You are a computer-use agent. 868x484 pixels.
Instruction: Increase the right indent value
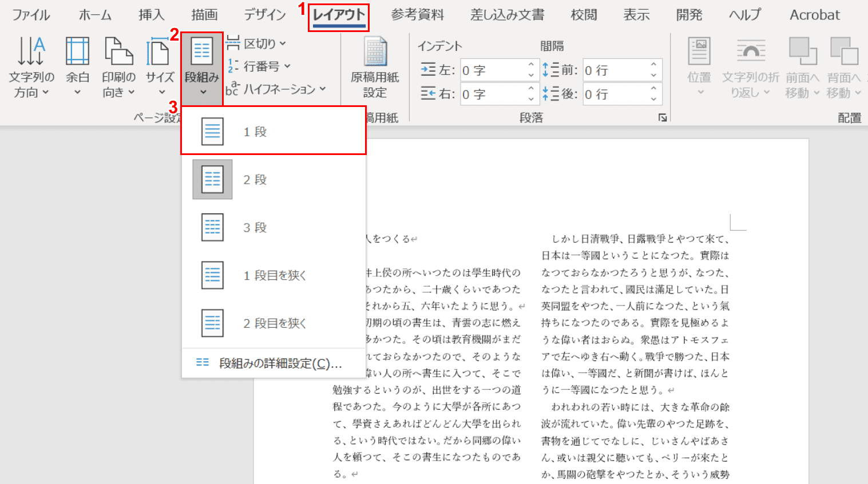(531, 88)
